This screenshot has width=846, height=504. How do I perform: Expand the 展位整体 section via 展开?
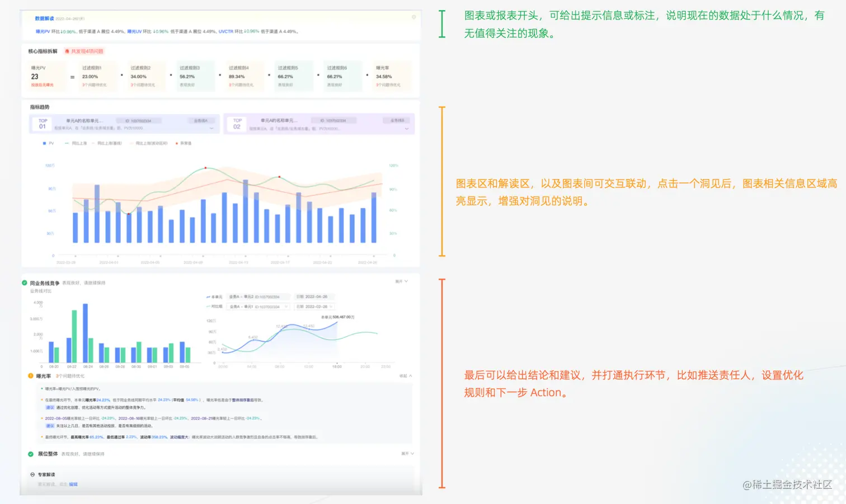point(407,454)
